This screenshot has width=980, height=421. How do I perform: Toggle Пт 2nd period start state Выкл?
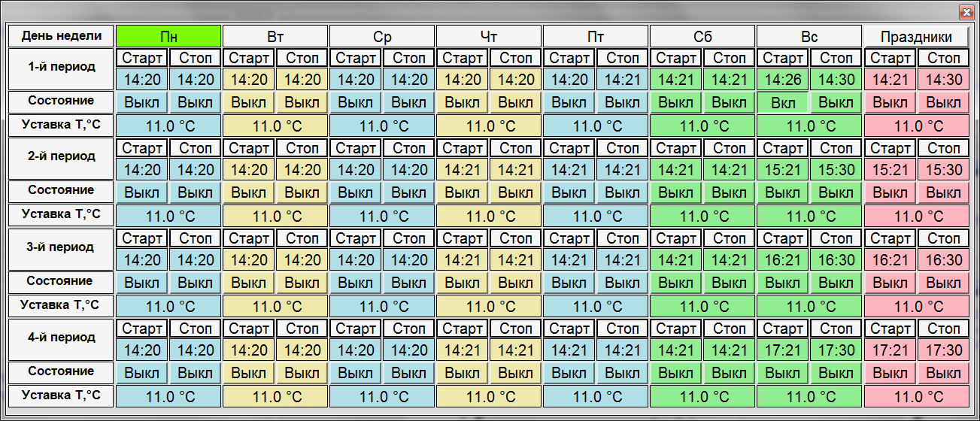pyautogui.click(x=569, y=192)
